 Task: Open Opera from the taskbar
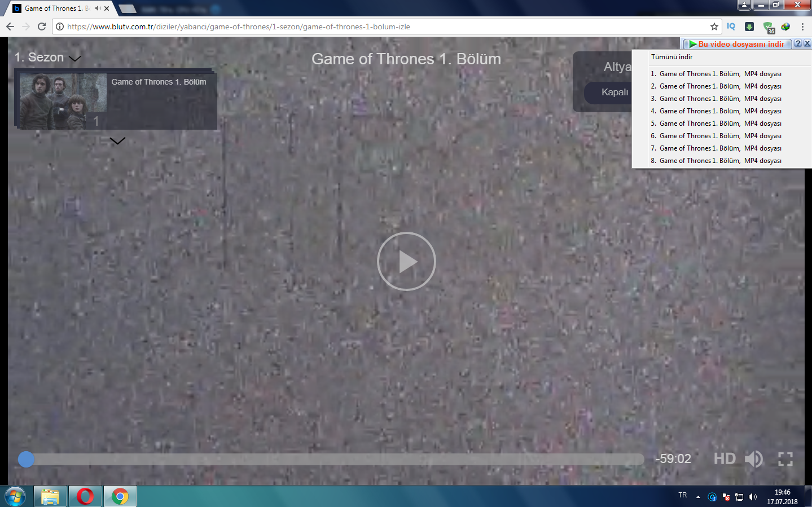point(85,497)
